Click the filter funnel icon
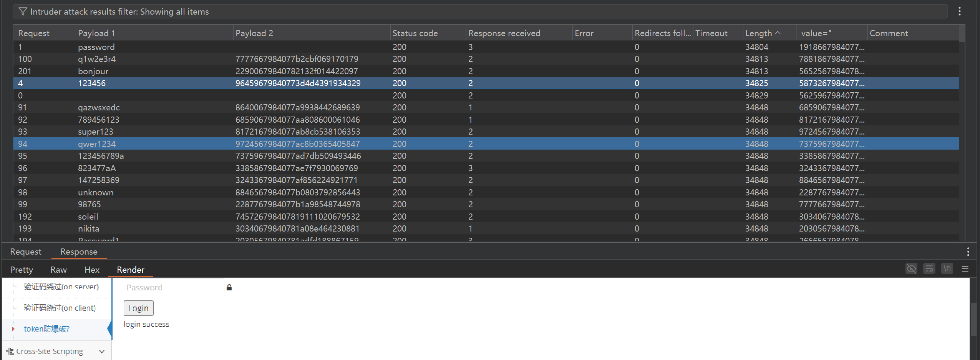The height and width of the screenshot is (360, 980). (23, 12)
